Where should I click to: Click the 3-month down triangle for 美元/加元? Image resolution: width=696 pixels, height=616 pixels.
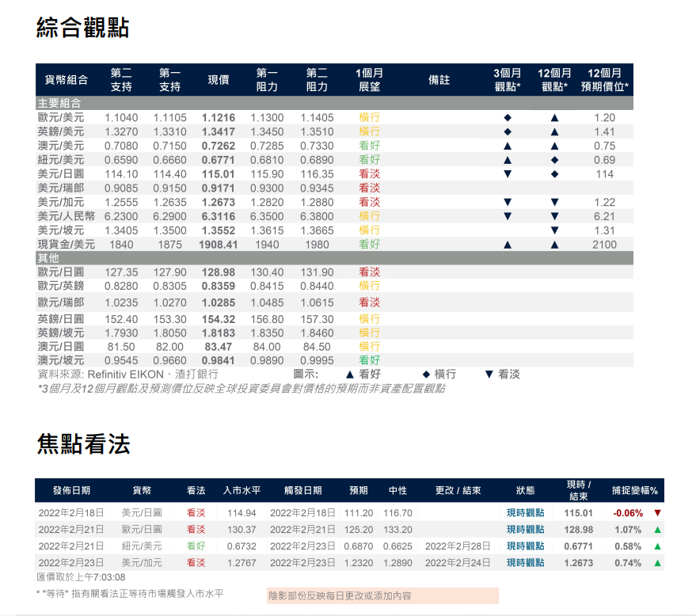pyautogui.click(x=508, y=203)
